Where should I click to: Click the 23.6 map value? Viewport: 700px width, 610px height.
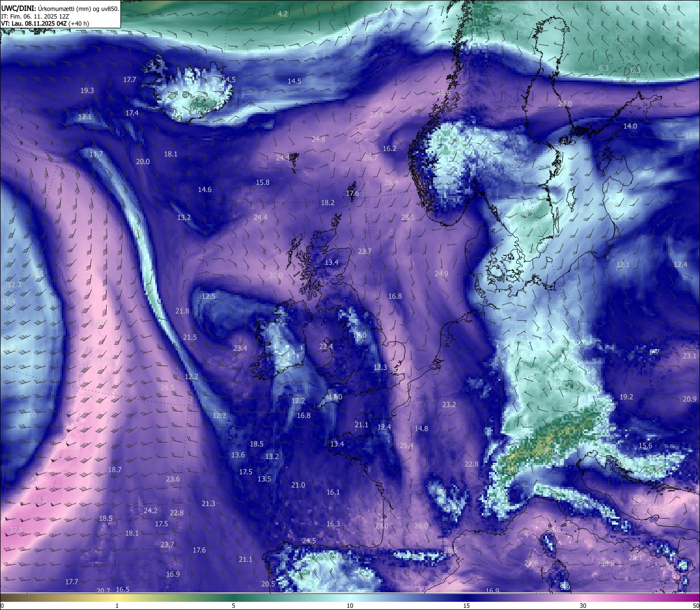click(x=173, y=479)
